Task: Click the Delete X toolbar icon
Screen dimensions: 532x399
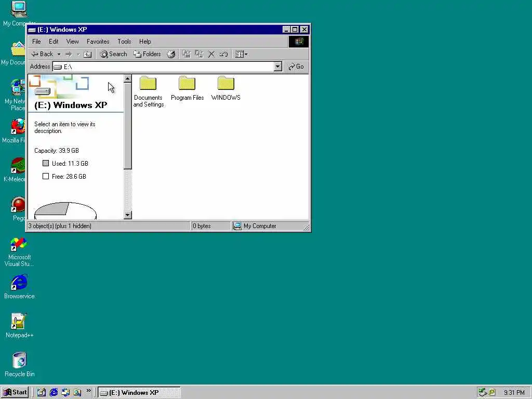Action: coord(211,54)
